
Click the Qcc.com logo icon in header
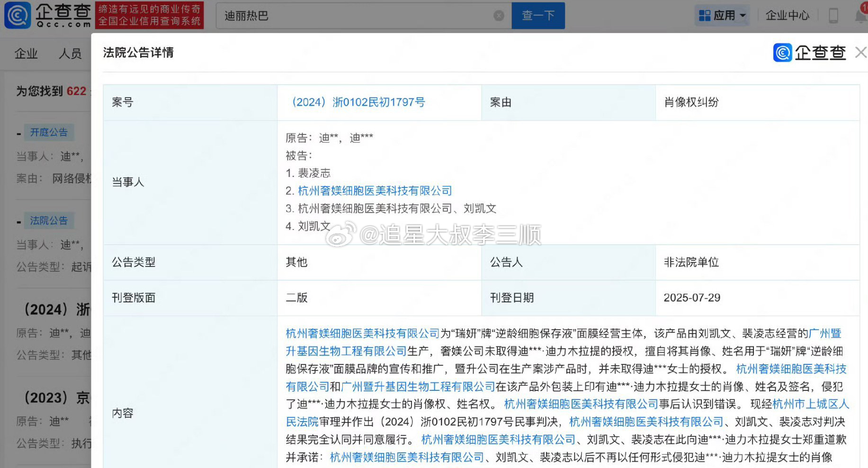pos(18,15)
